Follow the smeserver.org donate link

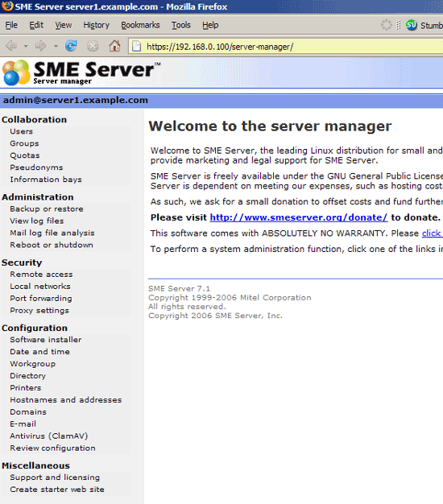299,217
